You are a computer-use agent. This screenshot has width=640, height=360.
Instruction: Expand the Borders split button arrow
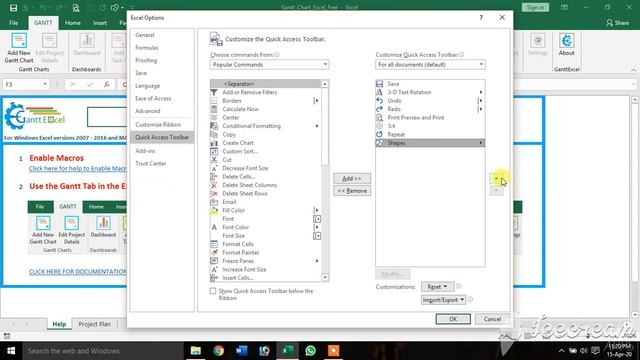coord(317,100)
